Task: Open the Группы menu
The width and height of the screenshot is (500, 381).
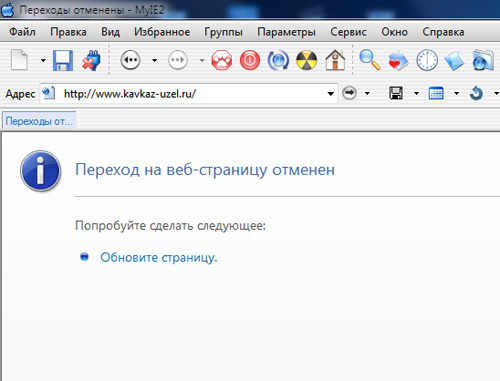Action: 223,32
